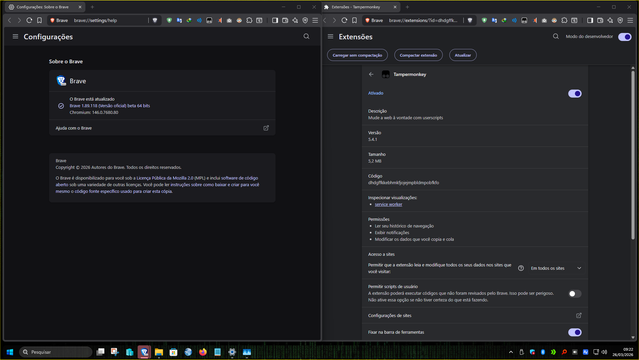This screenshot has width=639, height=360.
Task: Open a new tab in right window
Action: (x=407, y=7)
